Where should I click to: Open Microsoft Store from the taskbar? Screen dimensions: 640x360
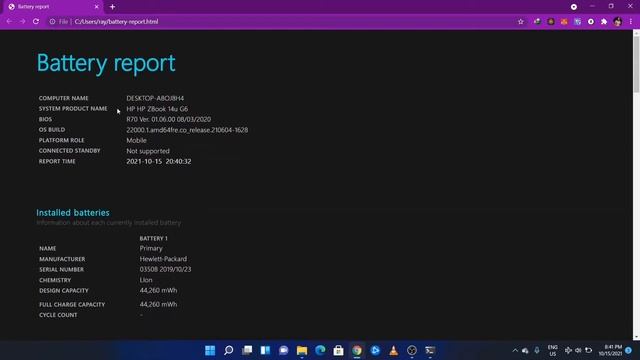click(338, 350)
